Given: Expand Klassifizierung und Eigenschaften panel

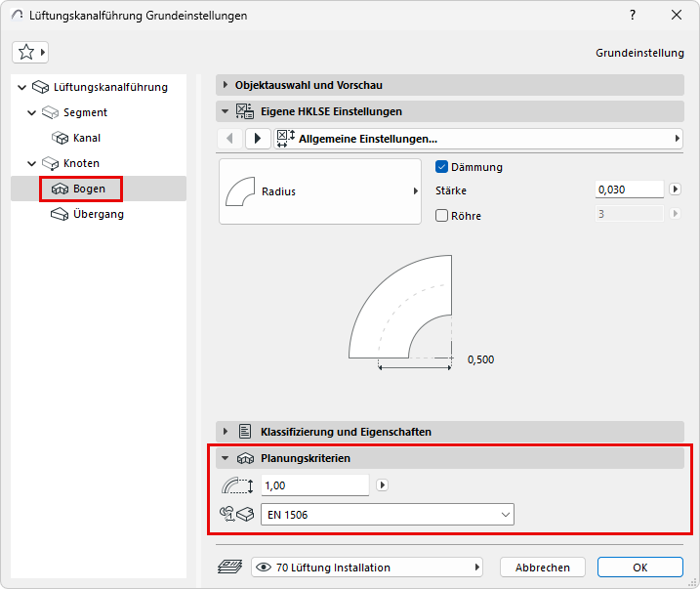Looking at the screenshot, I should coord(226,432).
